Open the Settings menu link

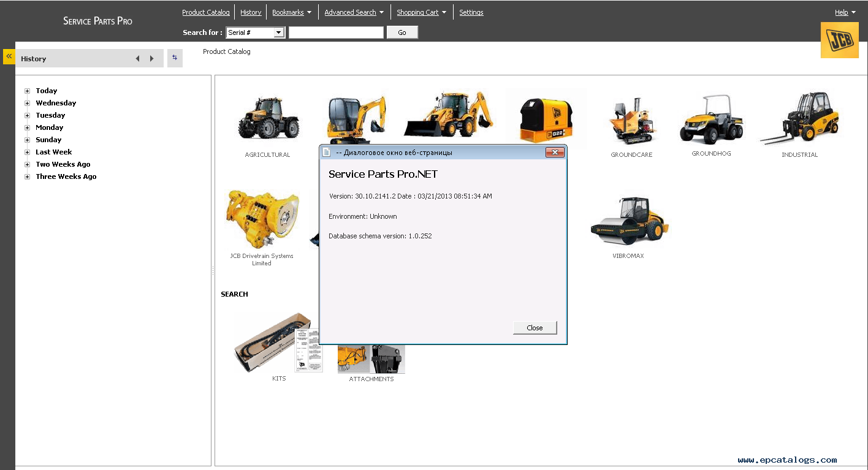pyautogui.click(x=471, y=12)
